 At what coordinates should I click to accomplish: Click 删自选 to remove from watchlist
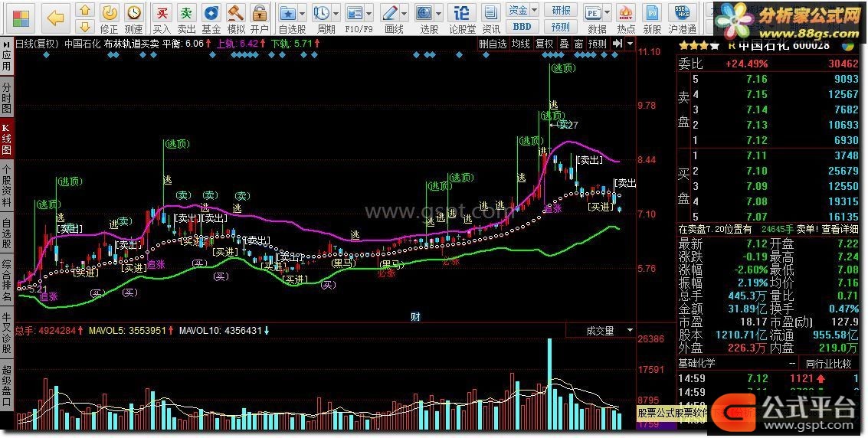click(x=493, y=44)
